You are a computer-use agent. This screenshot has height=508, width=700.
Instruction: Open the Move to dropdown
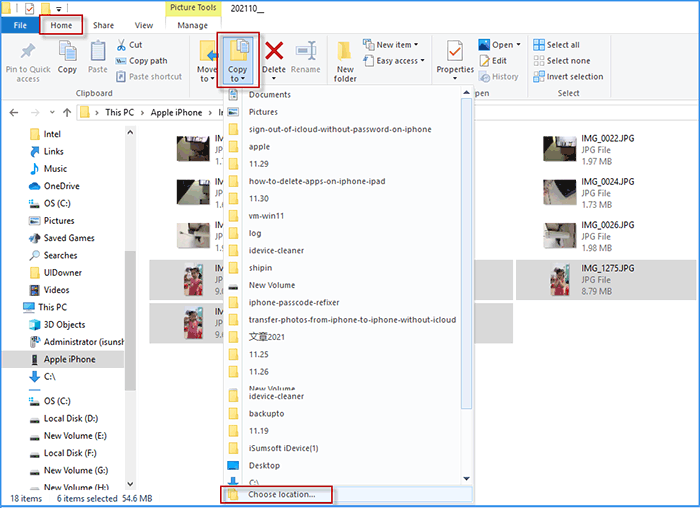206,62
